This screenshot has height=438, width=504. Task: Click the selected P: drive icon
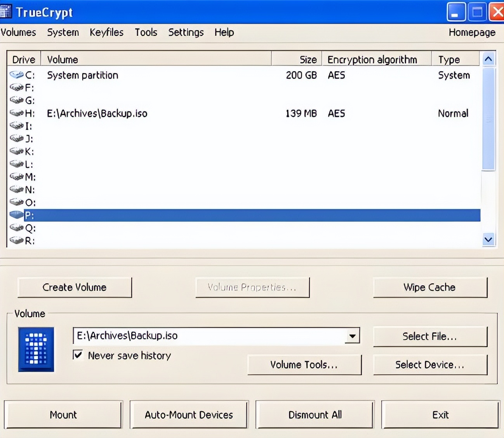17,215
